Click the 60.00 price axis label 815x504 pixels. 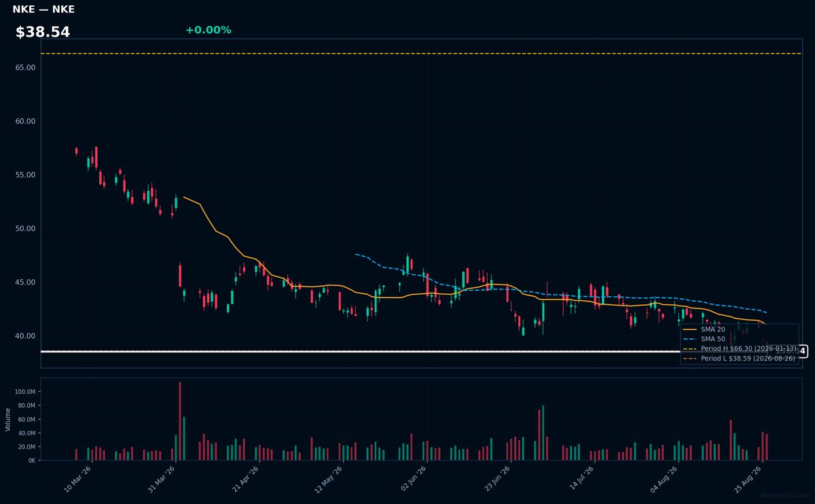pos(25,122)
